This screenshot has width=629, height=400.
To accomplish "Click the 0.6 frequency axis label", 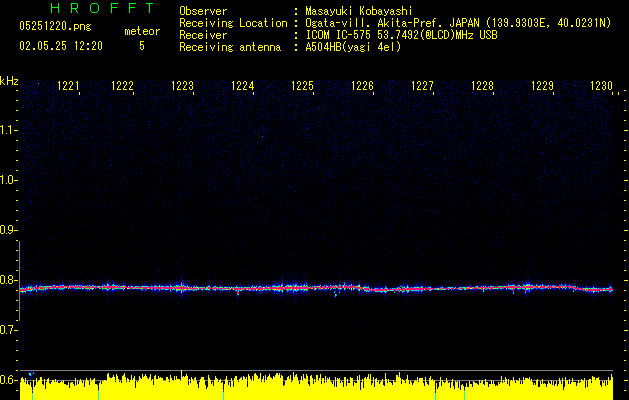I will 9,380.
